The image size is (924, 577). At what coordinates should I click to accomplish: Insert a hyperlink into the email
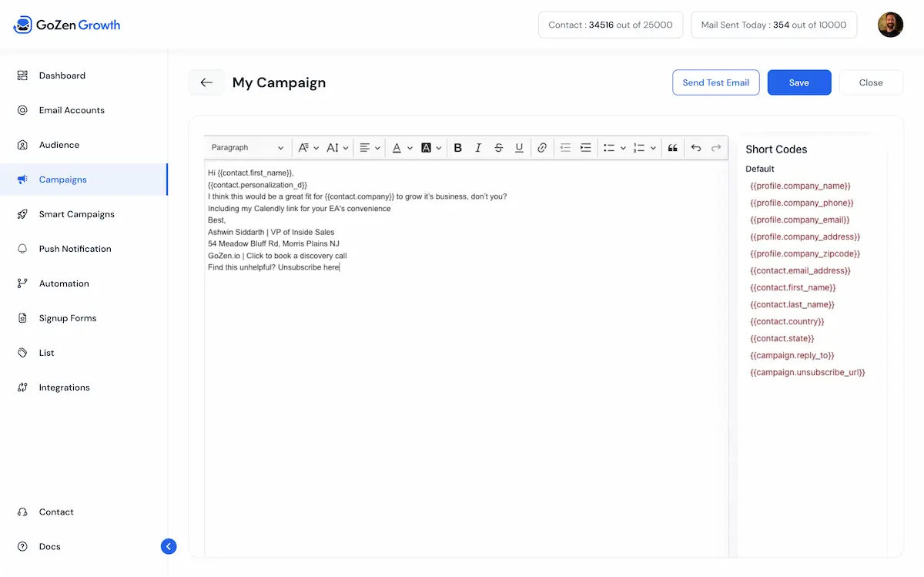tap(542, 147)
